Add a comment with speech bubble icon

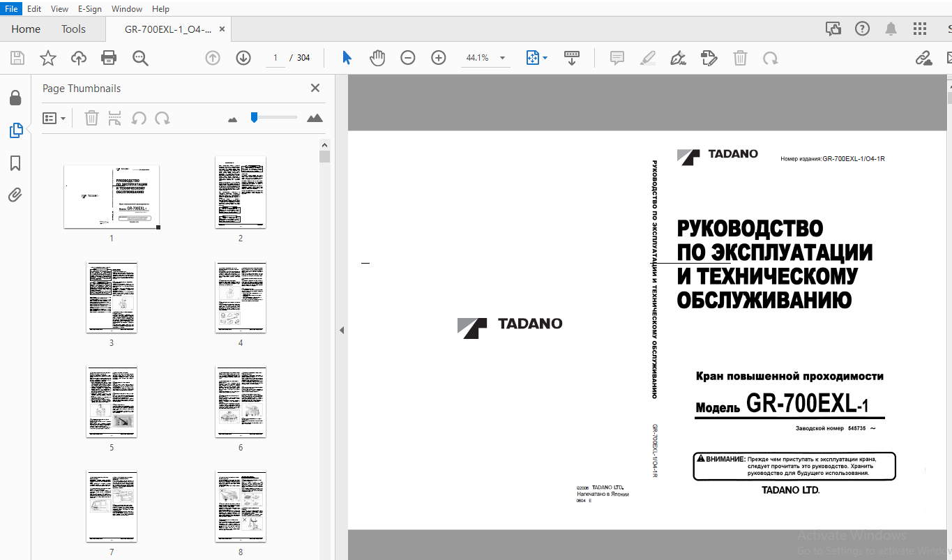pyautogui.click(x=617, y=58)
